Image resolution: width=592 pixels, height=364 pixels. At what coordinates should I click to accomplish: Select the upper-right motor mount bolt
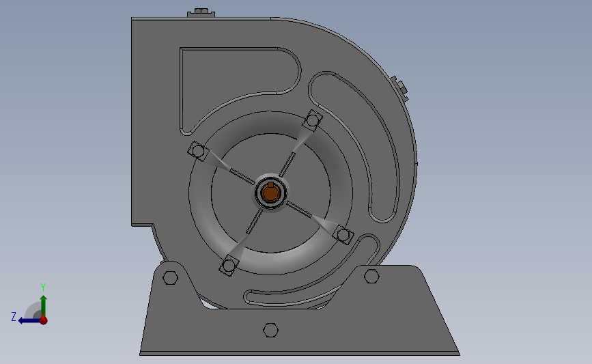[x=313, y=120]
